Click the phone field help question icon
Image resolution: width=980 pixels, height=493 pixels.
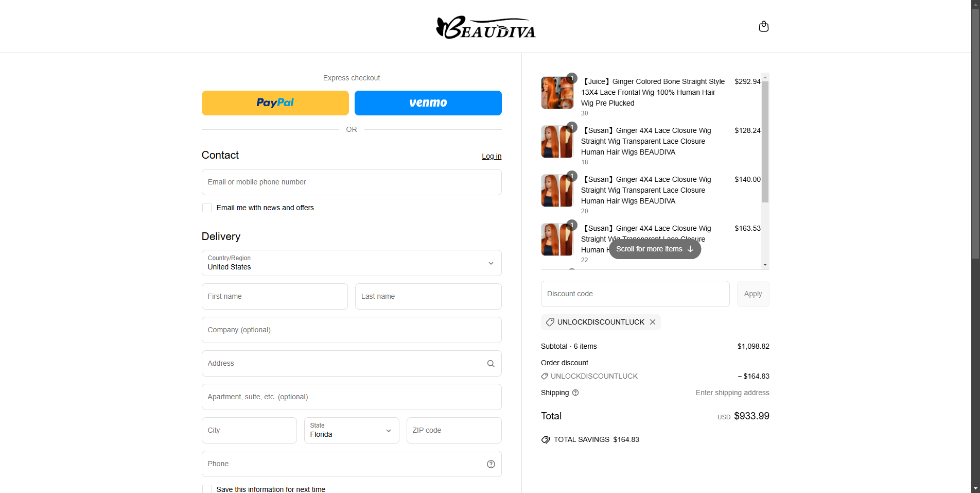click(x=491, y=464)
